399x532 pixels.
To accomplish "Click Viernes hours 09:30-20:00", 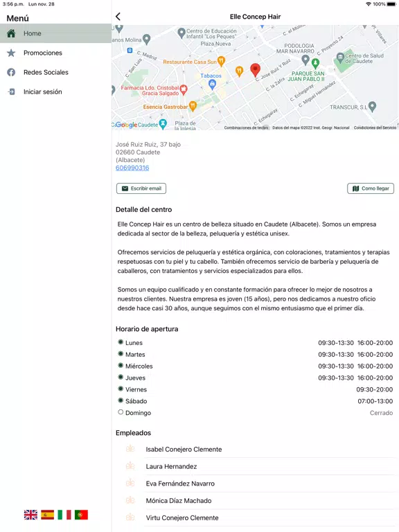I will click(x=375, y=389).
